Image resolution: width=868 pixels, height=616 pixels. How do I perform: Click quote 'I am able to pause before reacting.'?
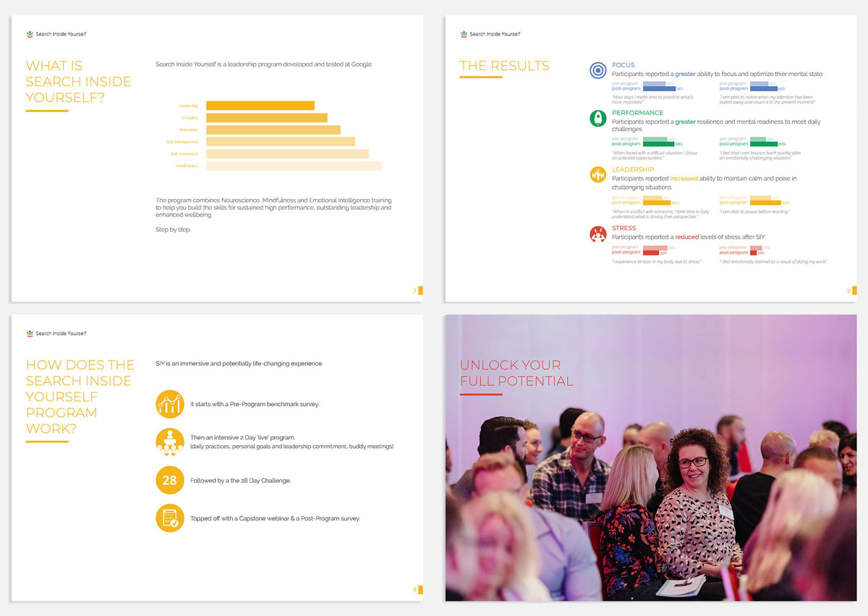(754, 211)
